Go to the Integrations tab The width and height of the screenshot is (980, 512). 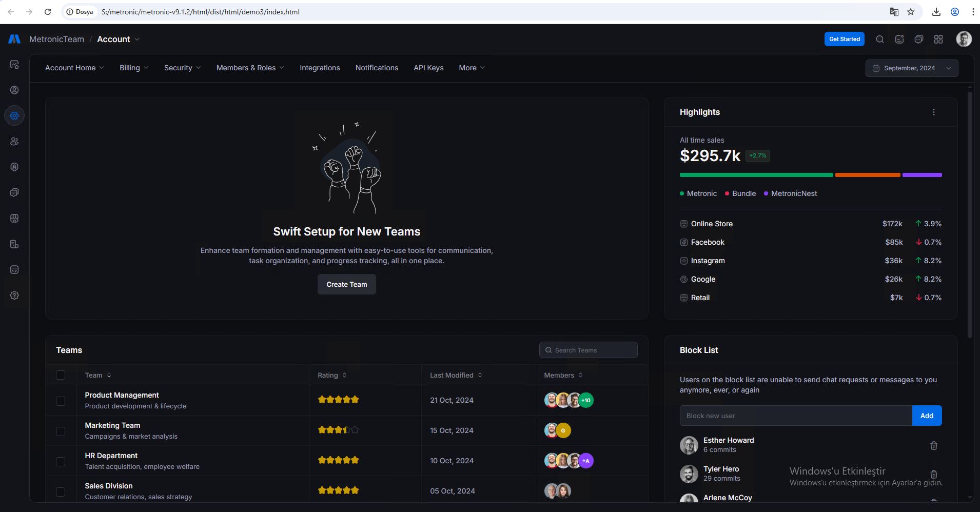click(x=320, y=68)
